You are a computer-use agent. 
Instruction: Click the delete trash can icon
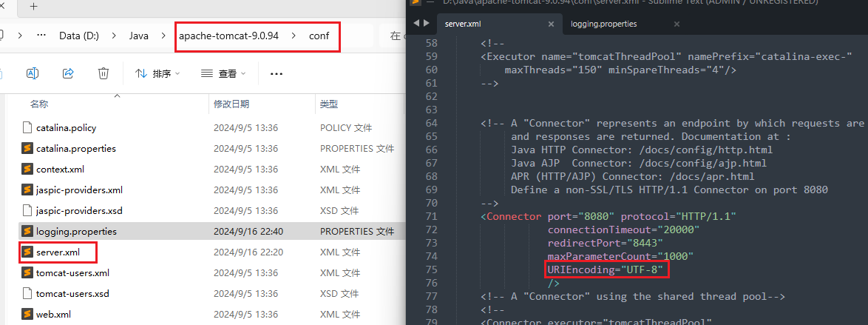pos(104,73)
